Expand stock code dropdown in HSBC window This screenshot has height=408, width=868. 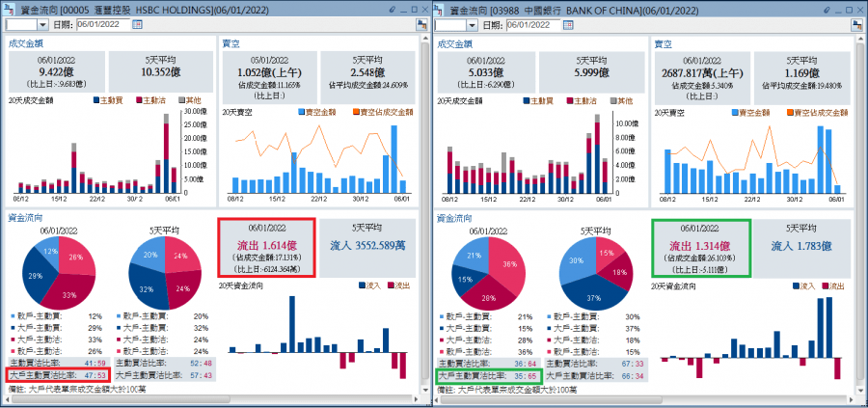[42, 25]
